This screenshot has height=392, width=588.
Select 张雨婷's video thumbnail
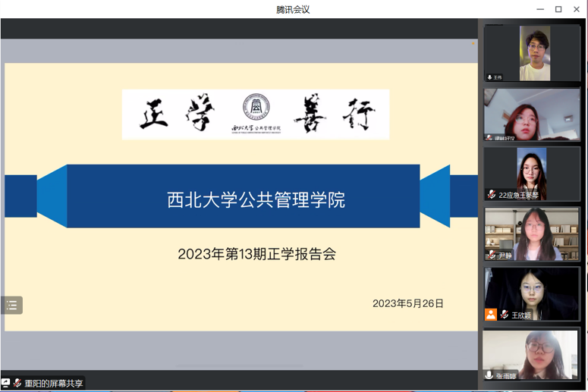(532, 353)
